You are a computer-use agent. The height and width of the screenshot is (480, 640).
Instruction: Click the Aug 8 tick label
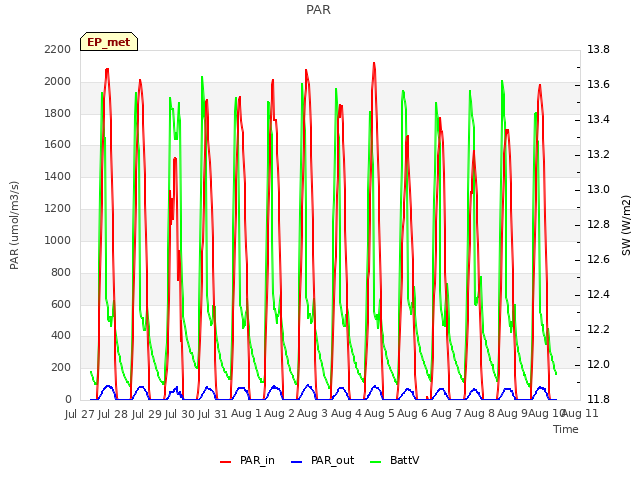[479, 414]
